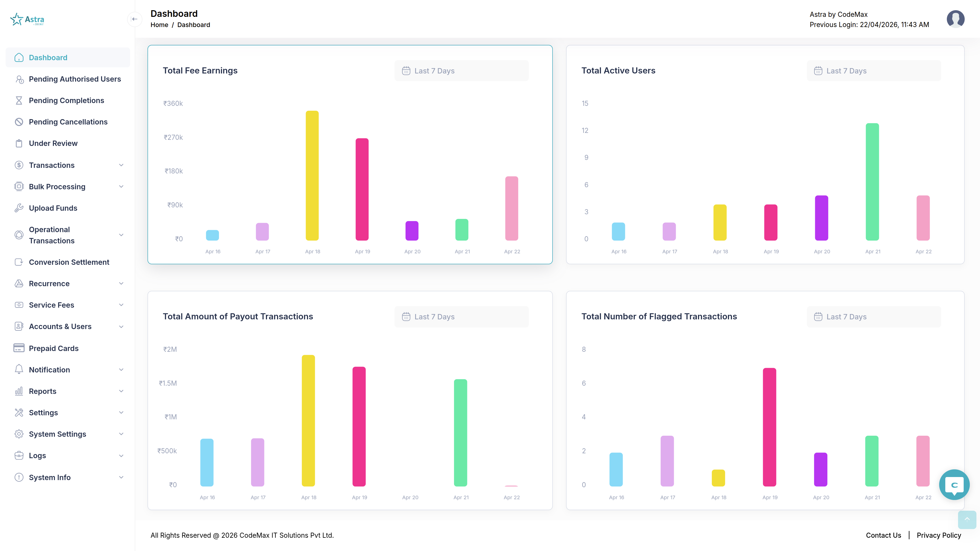Click the Conversion Settlement icon

[x=19, y=262]
